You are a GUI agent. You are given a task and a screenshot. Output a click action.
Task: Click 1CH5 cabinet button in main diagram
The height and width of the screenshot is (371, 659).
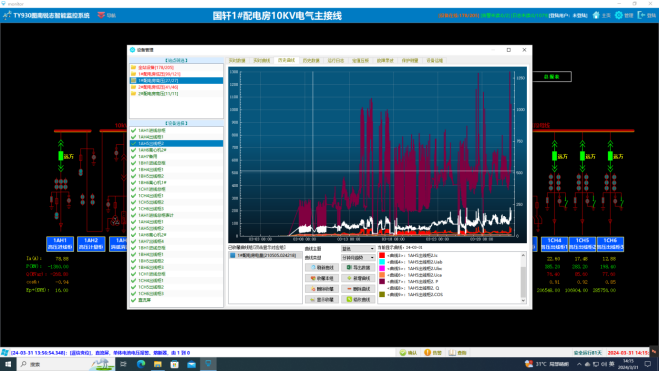582,244
